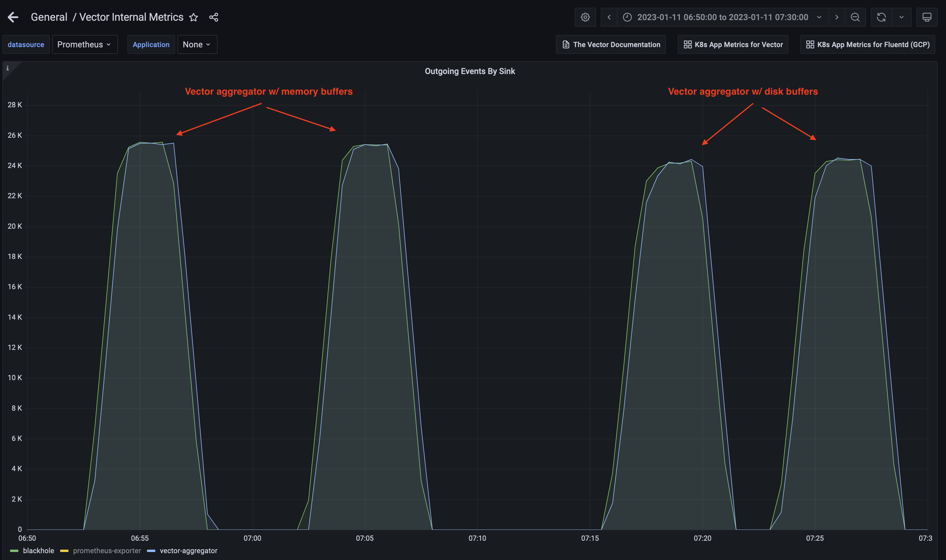Open the dashboard settings gear
The image size is (946, 560).
tap(584, 17)
